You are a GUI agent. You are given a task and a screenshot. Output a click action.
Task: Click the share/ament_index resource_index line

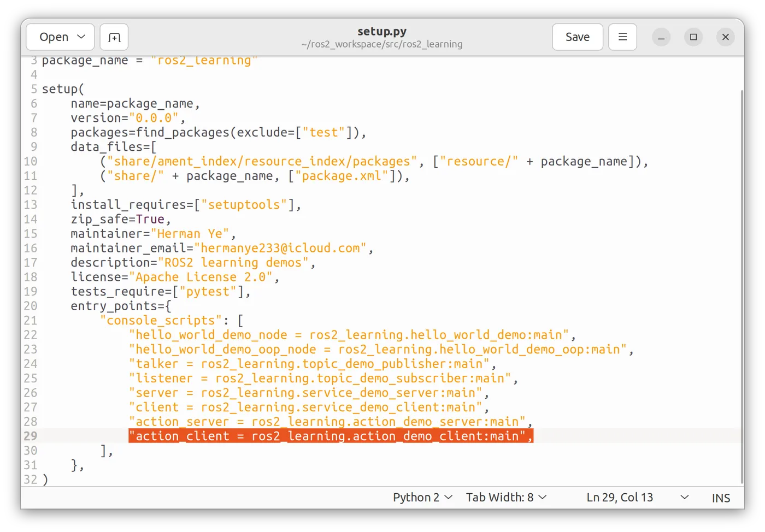(374, 161)
